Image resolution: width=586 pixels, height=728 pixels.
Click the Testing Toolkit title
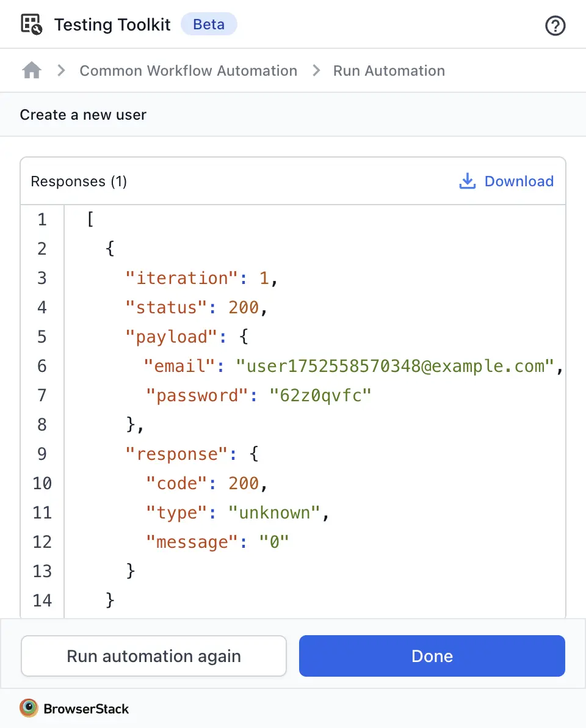click(112, 24)
